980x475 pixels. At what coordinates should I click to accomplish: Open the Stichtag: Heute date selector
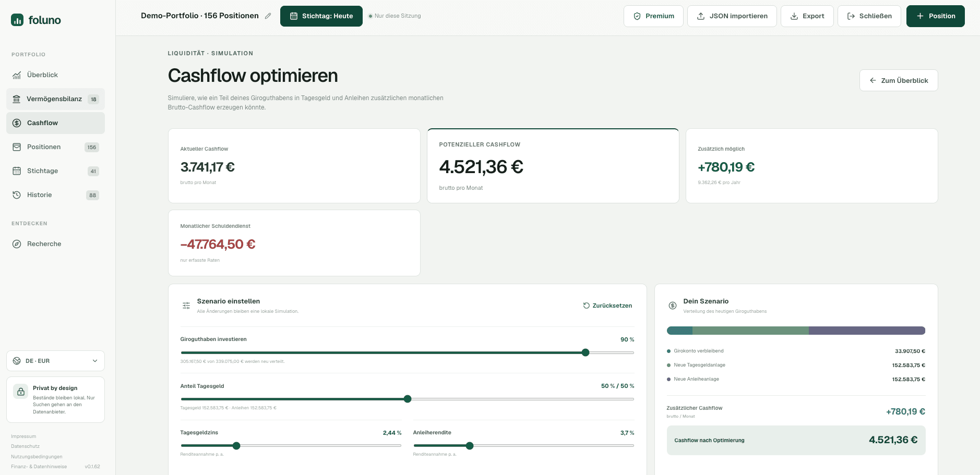pos(321,16)
